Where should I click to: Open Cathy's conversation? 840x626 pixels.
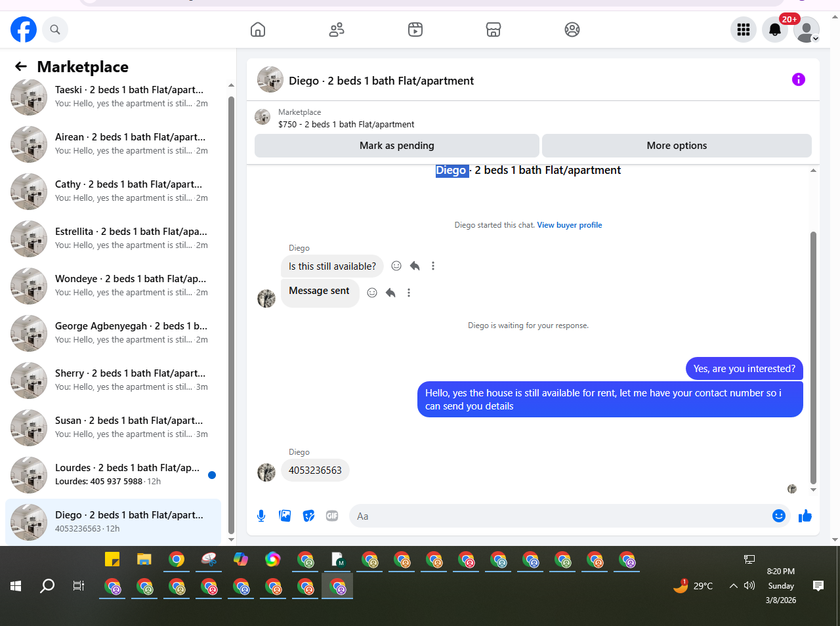[x=113, y=191]
